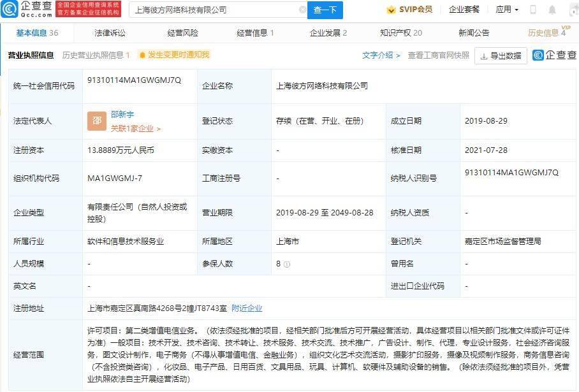Click the 发生变更时通知我 link
The width and height of the screenshot is (579, 392).
[x=179, y=55]
